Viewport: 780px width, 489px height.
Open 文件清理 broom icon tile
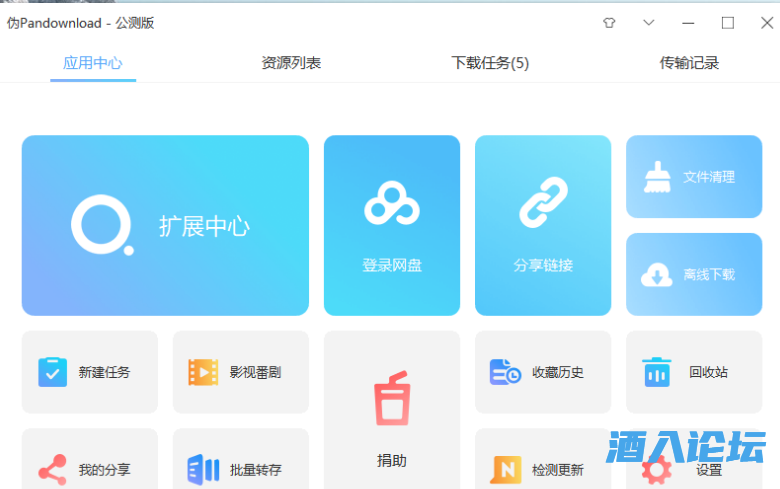pos(694,177)
